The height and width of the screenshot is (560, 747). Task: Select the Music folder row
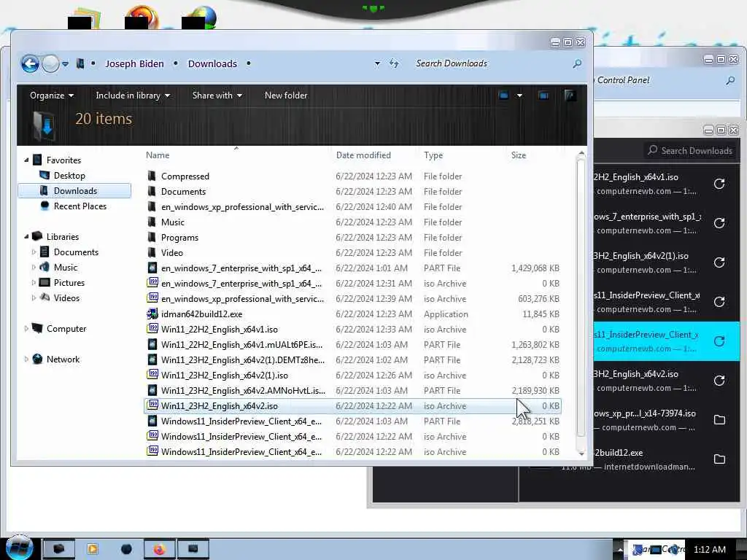point(352,222)
